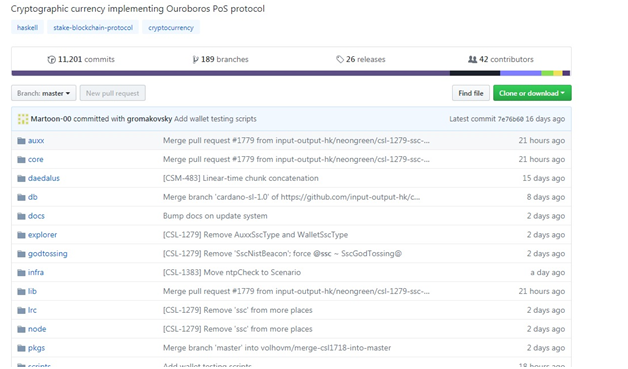Click the lrc folder icon

[x=21, y=310]
